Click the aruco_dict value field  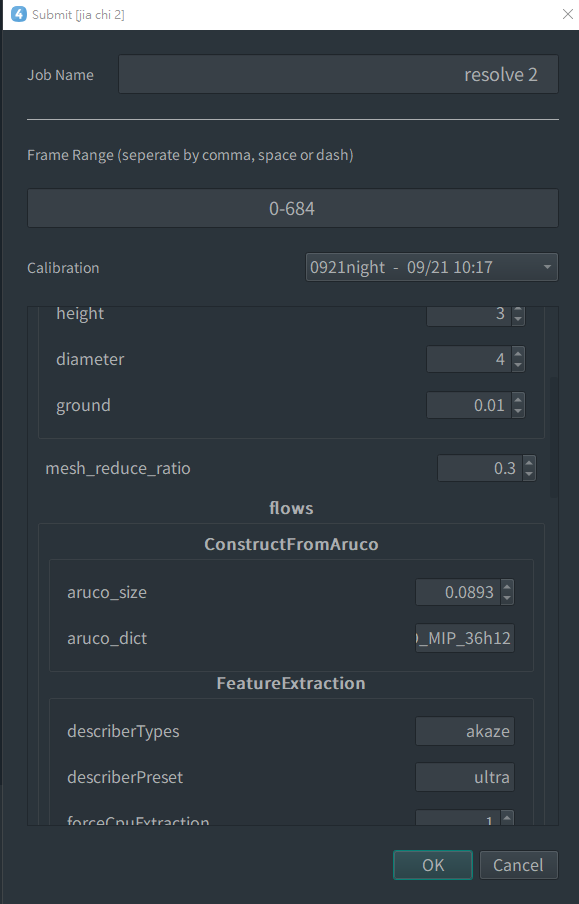tap(464, 637)
